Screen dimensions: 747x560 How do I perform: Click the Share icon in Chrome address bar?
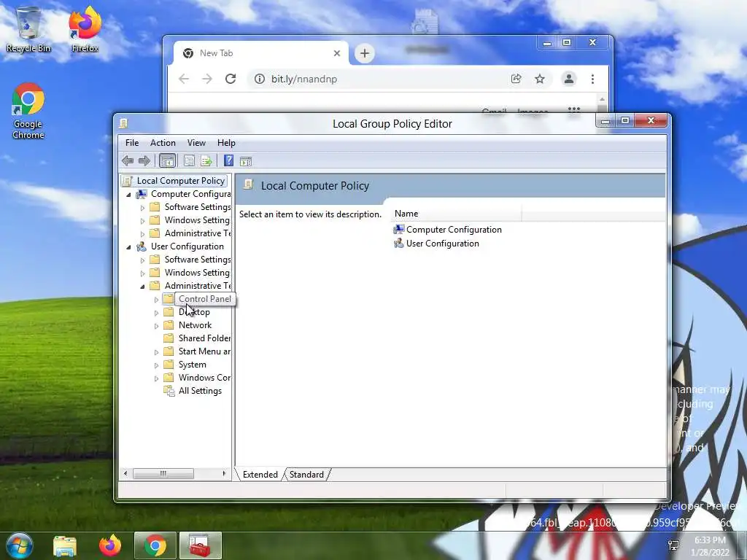[x=516, y=79]
